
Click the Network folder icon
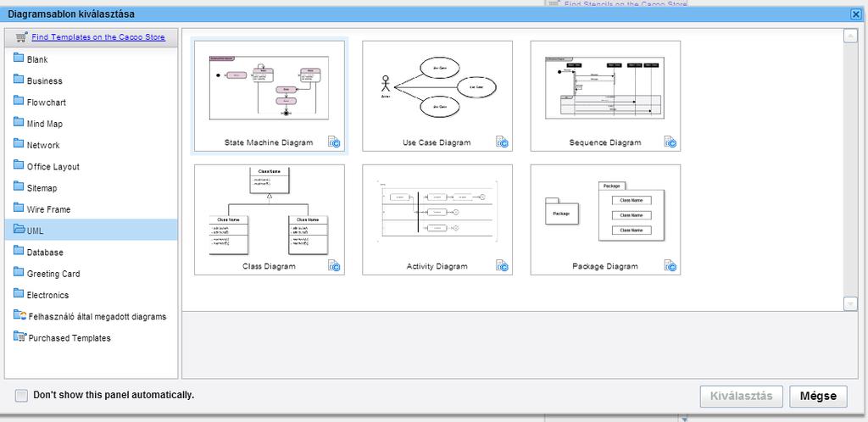tap(19, 144)
